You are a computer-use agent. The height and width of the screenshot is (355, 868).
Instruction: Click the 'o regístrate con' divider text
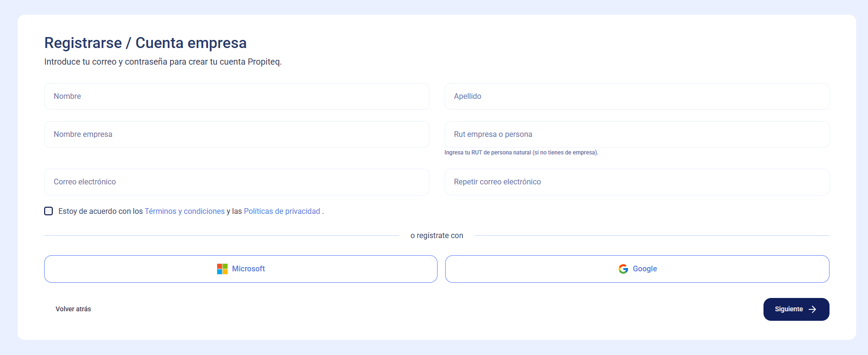coord(437,236)
